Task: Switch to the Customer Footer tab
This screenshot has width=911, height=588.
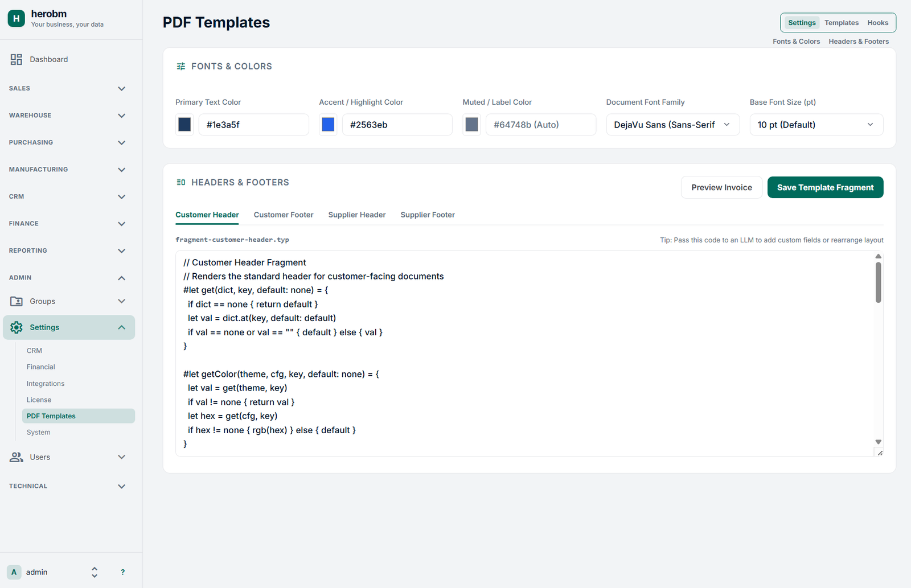Action: pyautogui.click(x=284, y=215)
